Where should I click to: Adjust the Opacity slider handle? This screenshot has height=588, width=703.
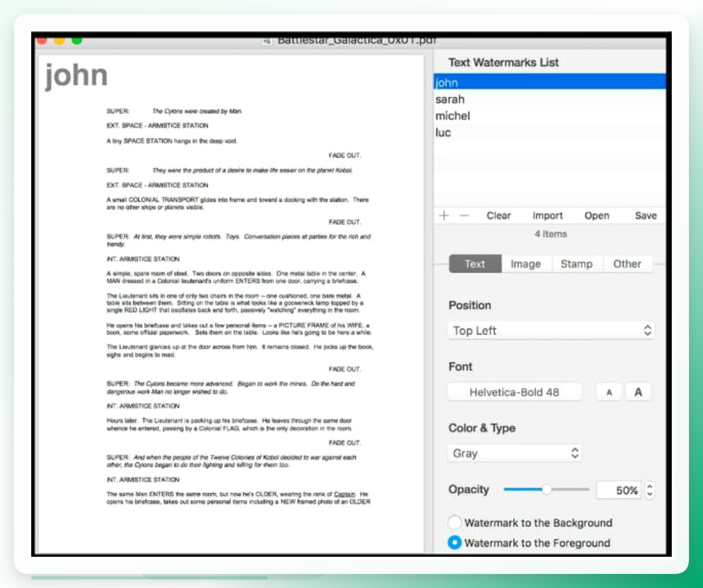(x=546, y=489)
